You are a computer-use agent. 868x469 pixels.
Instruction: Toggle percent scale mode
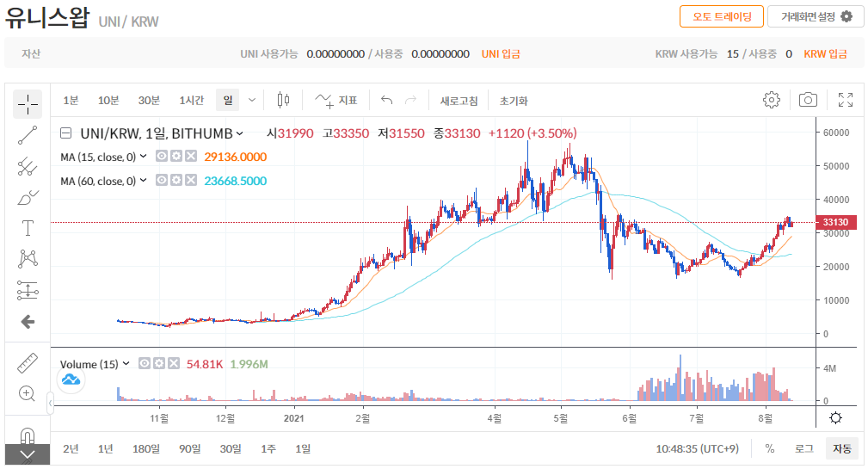click(x=770, y=448)
